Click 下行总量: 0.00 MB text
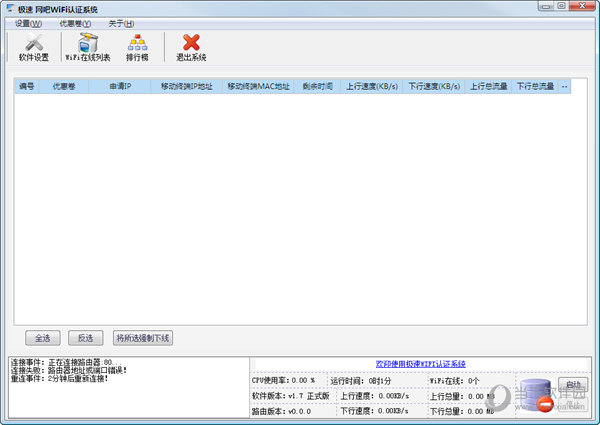 point(462,412)
